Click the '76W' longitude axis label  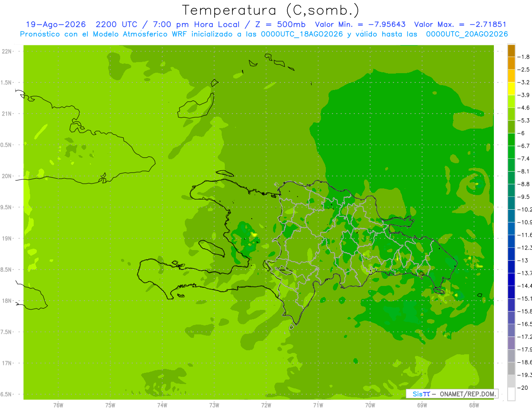tap(58, 405)
